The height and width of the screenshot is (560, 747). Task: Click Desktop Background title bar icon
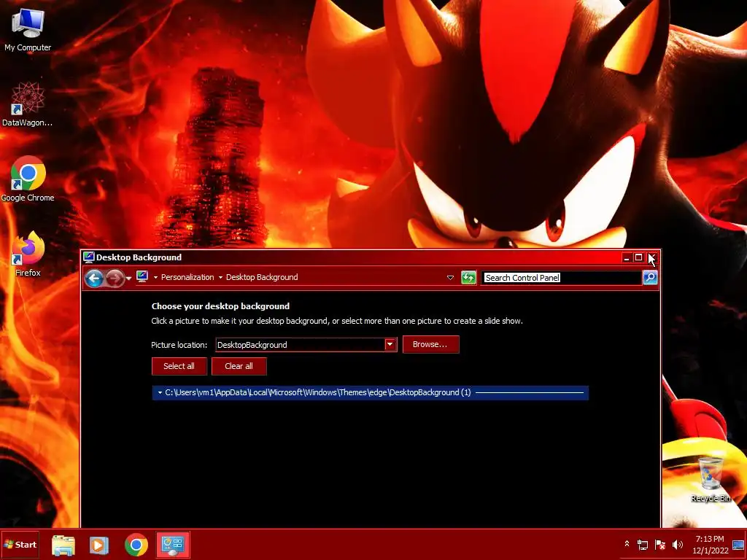(x=88, y=257)
